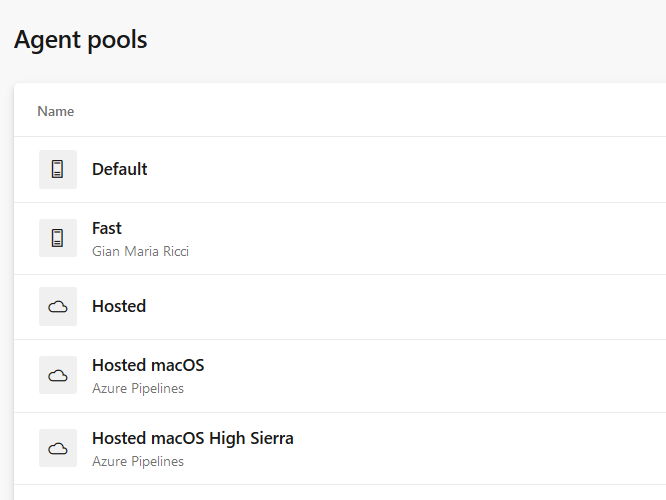This screenshot has width=666, height=500.
Task: Select the Hosted pool row blank area
Action: pos(404,307)
